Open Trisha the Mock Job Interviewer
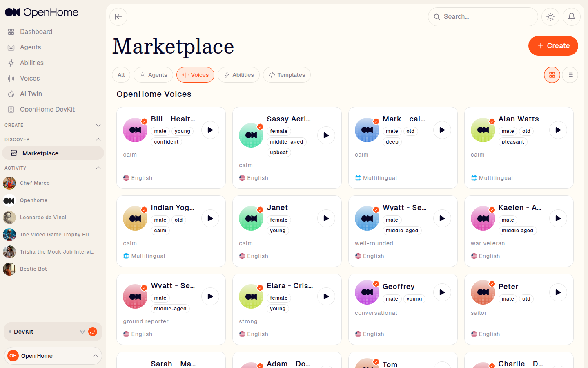Image resolution: width=588 pixels, height=368 pixels. (53, 252)
